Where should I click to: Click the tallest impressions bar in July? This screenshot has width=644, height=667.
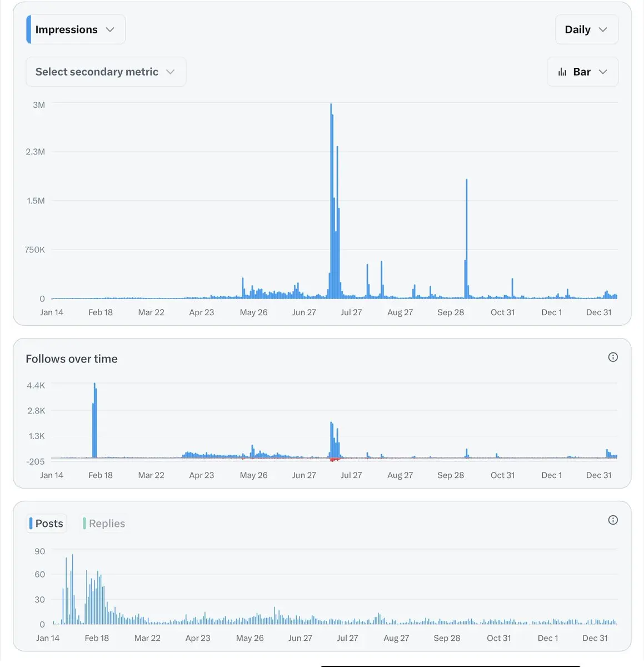(x=331, y=201)
